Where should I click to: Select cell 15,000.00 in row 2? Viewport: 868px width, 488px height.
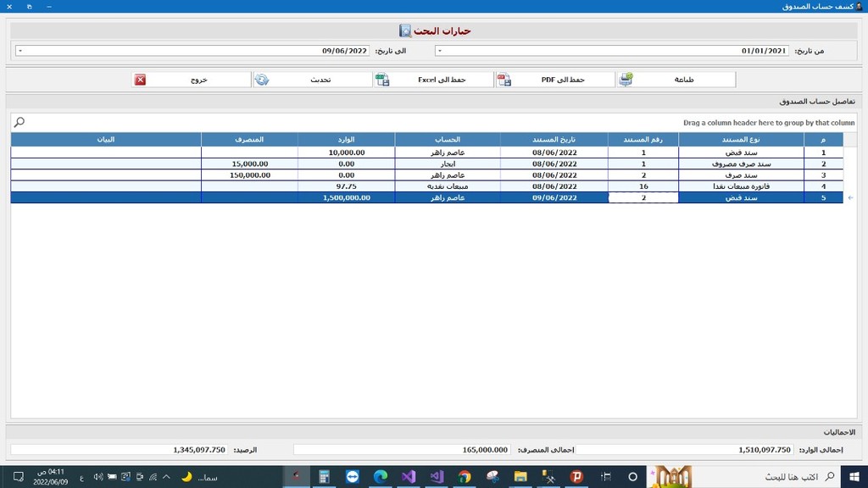249,164
